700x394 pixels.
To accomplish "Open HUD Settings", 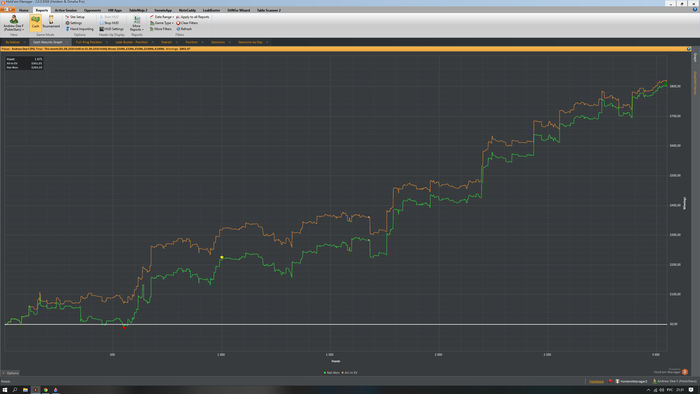I will point(112,29).
